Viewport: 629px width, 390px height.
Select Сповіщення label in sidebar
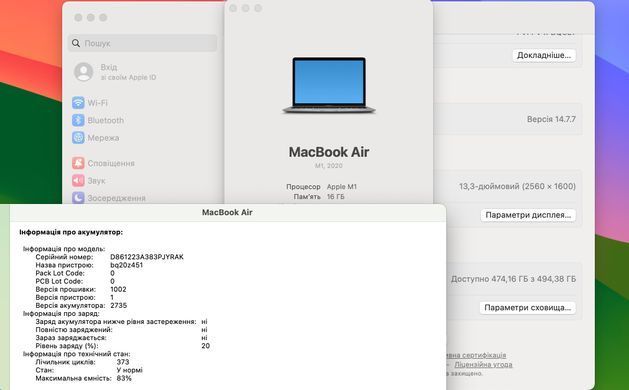[111, 163]
